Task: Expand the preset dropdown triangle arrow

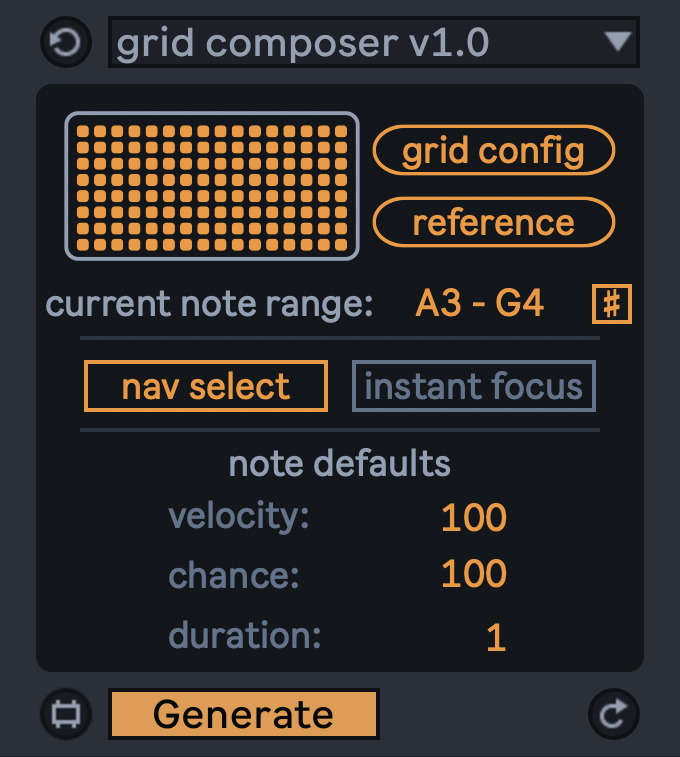Action: pos(619,43)
